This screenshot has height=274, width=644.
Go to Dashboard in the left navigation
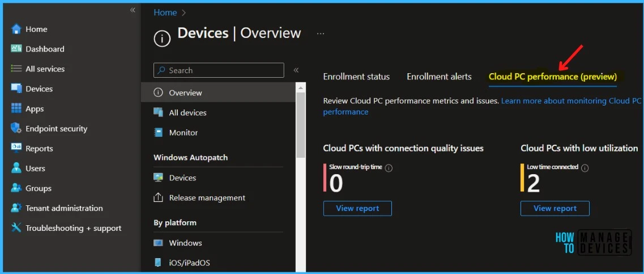45,49
